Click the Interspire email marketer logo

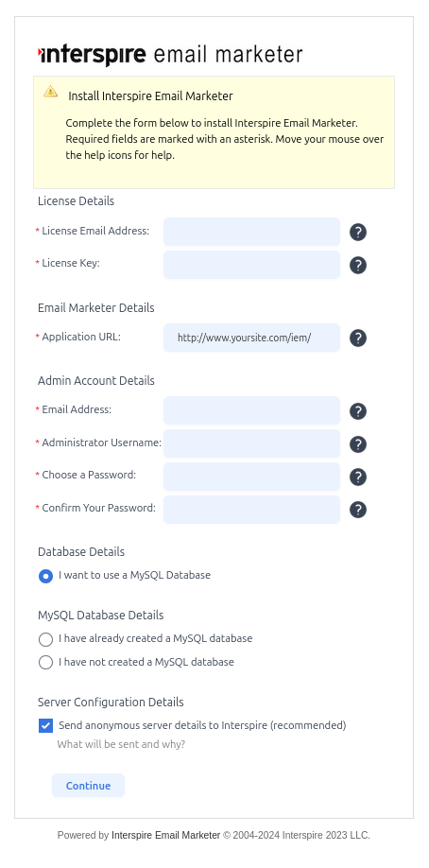pos(170,54)
